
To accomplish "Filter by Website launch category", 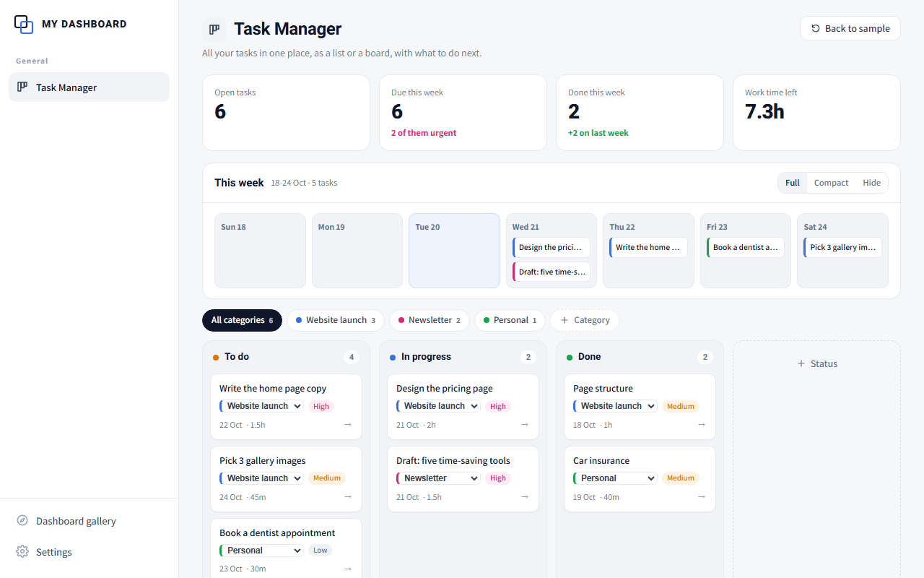I will coord(336,320).
